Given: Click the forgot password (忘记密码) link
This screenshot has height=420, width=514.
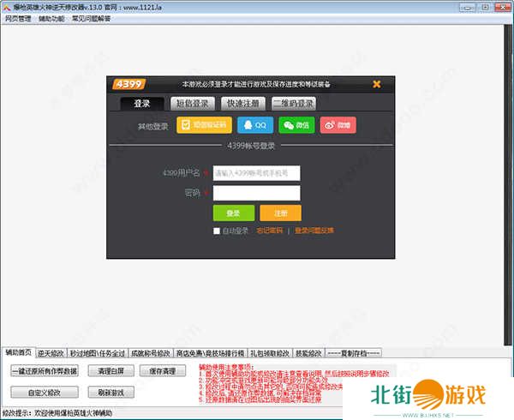Looking at the screenshot, I should pos(269,231).
